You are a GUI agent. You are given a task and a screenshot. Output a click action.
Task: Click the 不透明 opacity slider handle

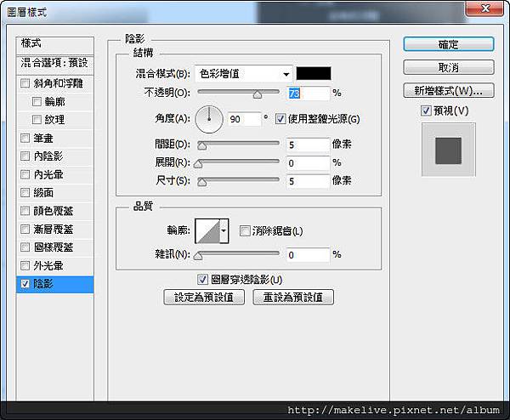click(x=258, y=94)
